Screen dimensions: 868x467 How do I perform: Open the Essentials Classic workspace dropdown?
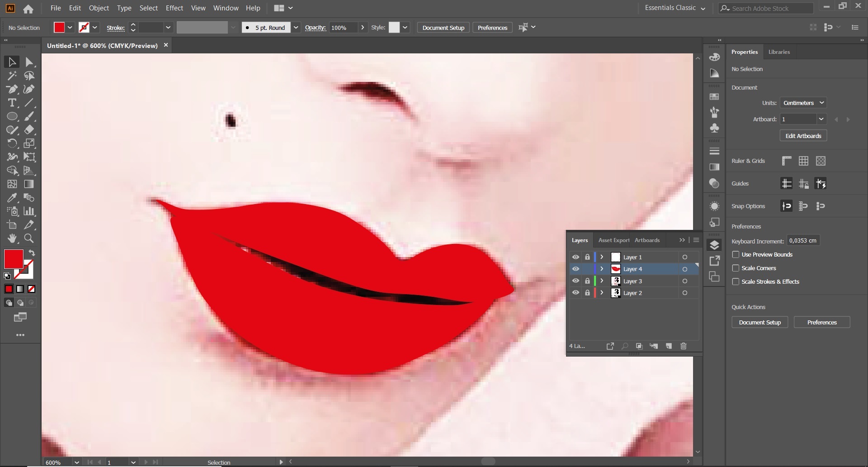click(675, 8)
